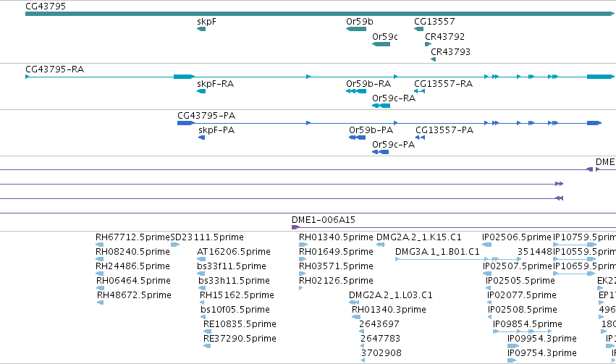The width and height of the screenshot is (616, 364).
Task: Click the skpF gene label
Action: click(x=206, y=22)
